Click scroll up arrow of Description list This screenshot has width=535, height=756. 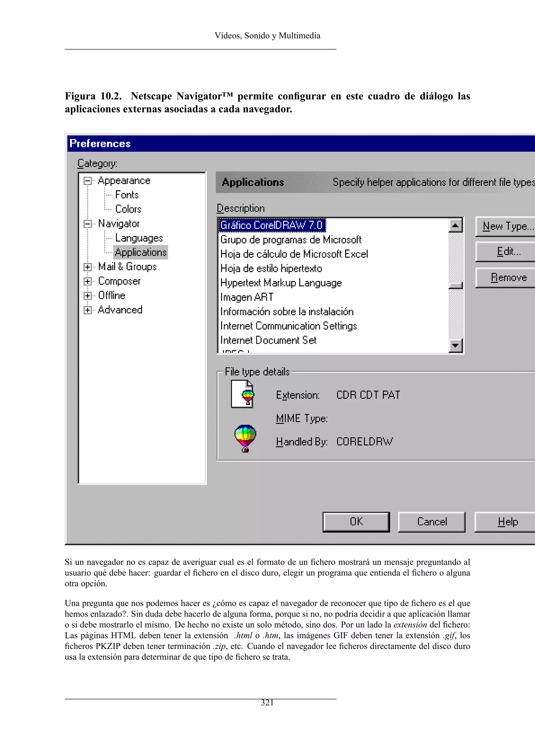456,226
